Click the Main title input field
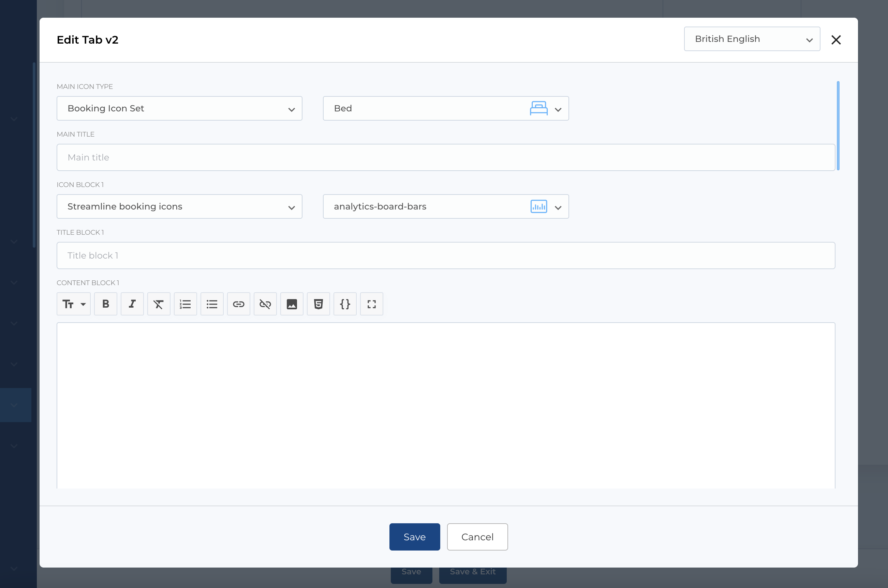Image resolution: width=888 pixels, height=588 pixels. pyautogui.click(x=445, y=157)
